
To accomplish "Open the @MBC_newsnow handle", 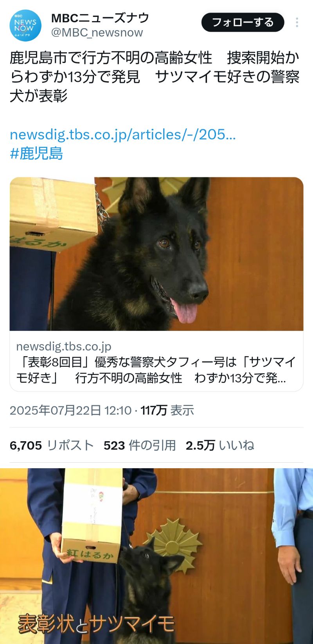I will coord(97,32).
